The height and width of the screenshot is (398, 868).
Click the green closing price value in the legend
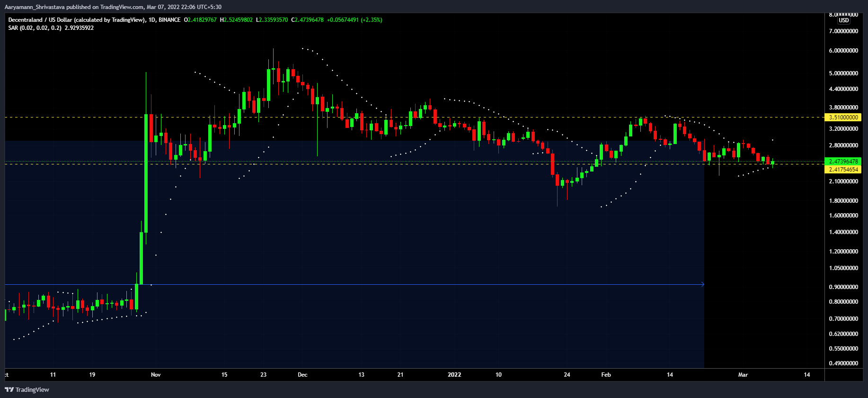click(x=309, y=20)
